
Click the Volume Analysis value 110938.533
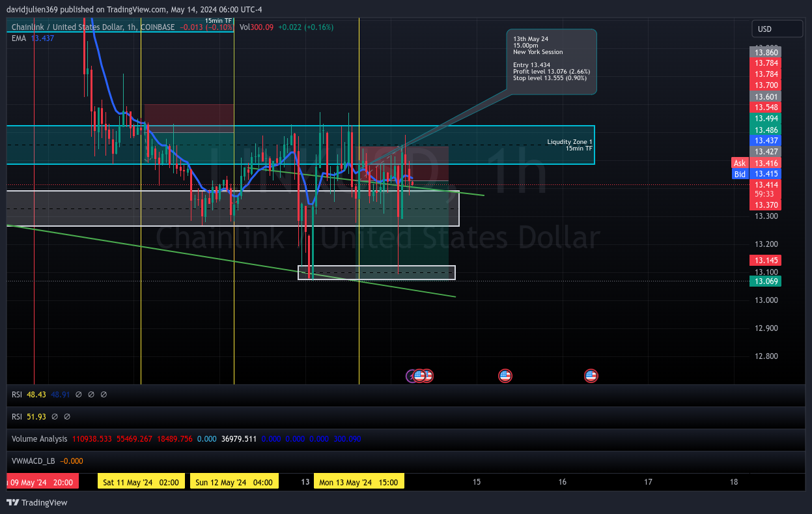tap(92, 438)
